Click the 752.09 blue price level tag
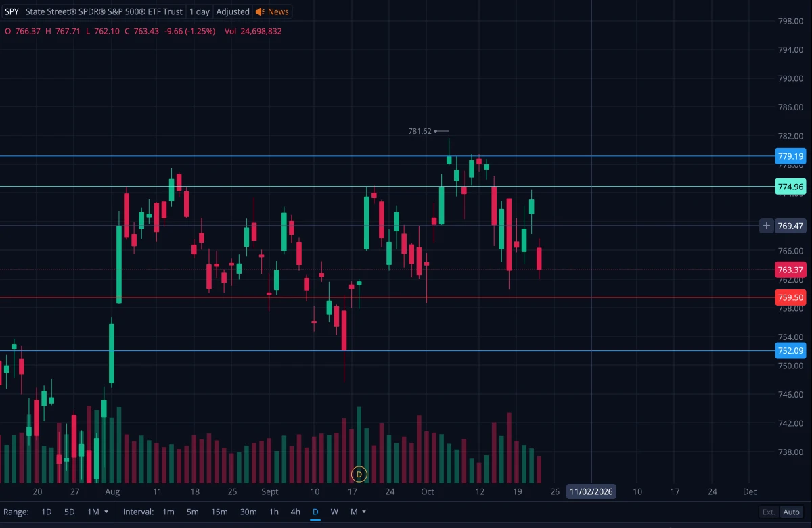This screenshot has height=528, width=812. pos(791,350)
